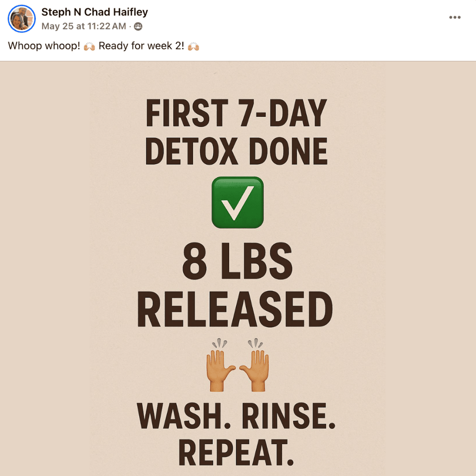The height and width of the screenshot is (476, 476).
Task: Open the Steph N Chad Haifley profile link
Action: (x=94, y=12)
